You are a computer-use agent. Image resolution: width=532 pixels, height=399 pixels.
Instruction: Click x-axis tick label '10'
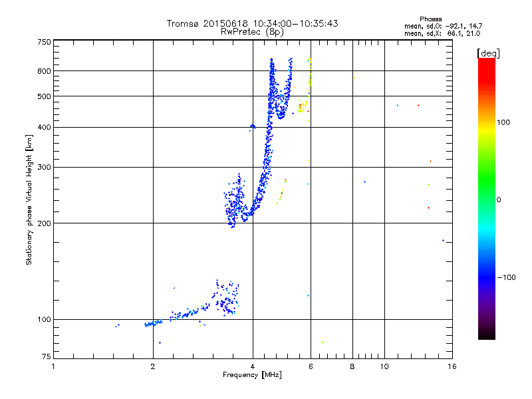pyautogui.click(x=384, y=366)
